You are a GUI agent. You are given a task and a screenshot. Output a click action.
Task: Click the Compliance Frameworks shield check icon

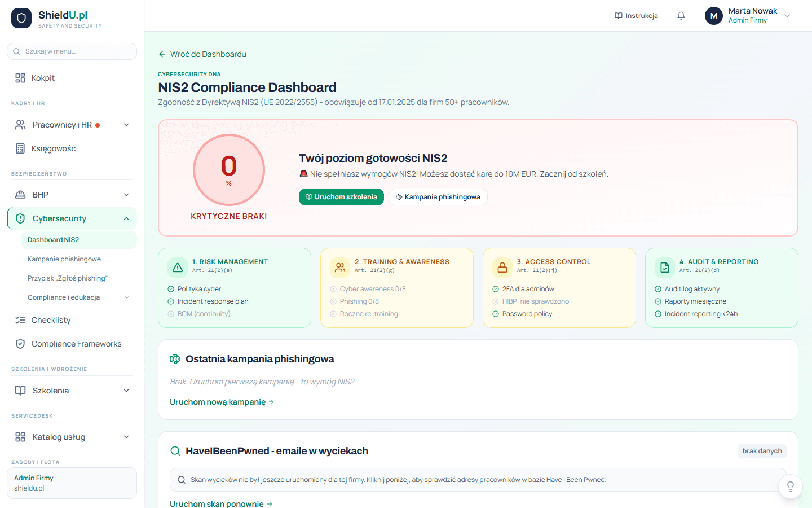20,344
